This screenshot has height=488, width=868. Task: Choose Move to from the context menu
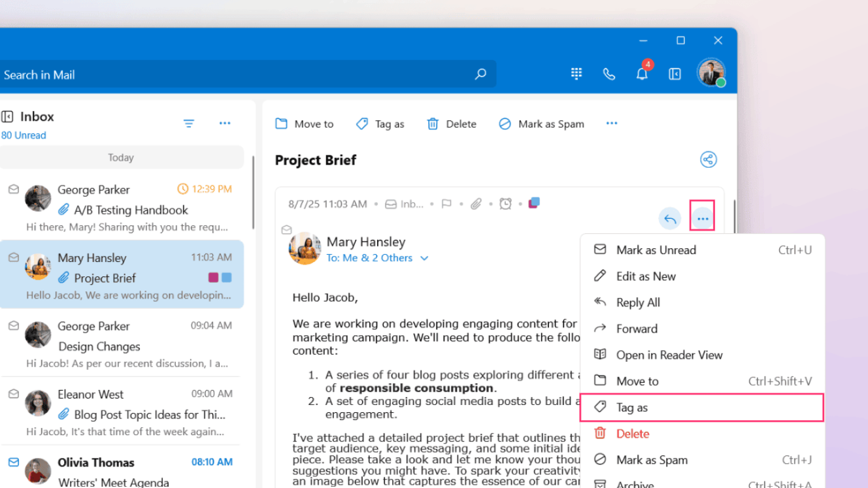(703, 381)
